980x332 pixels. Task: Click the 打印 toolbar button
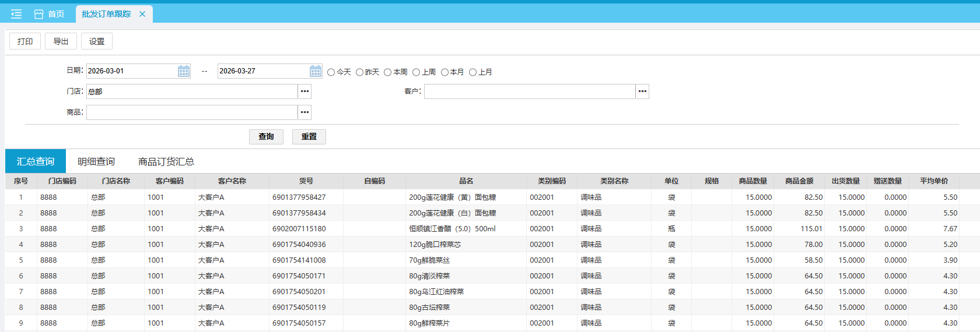(x=25, y=41)
